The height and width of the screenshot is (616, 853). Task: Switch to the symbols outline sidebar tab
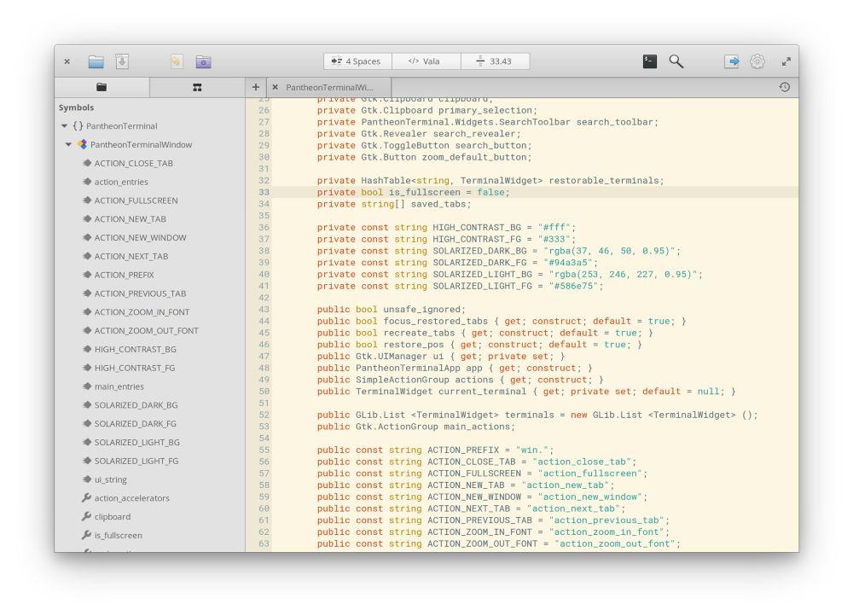pos(197,87)
